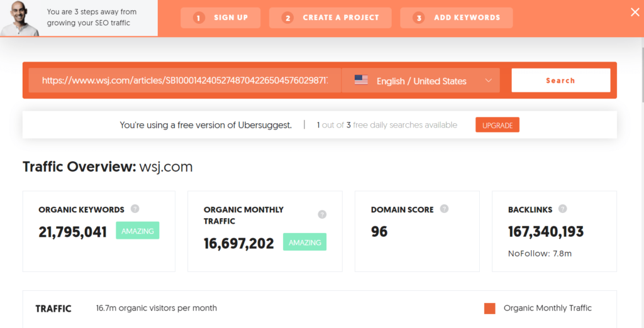The height and width of the screenshot is (328, 644).
Task: Click the orange Upgrade button
Action: (497, 125)
